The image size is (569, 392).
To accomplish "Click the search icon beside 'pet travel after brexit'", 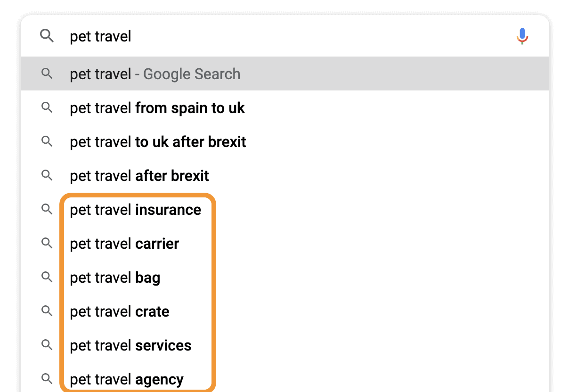I will pyautogui.click(x=47, y=176).
